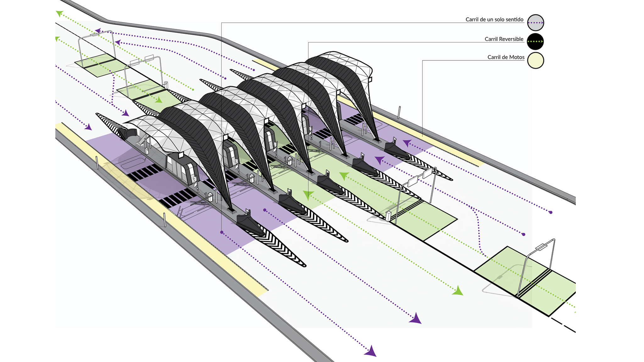Click the green arrowhead in the top-left corner

(x=59, y=13)
